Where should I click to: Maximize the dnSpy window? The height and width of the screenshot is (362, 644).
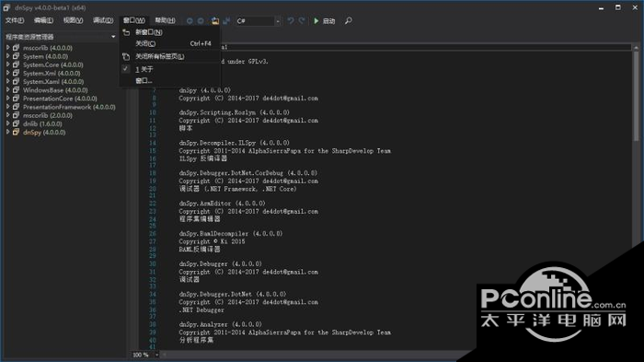(x=617, y=7)
